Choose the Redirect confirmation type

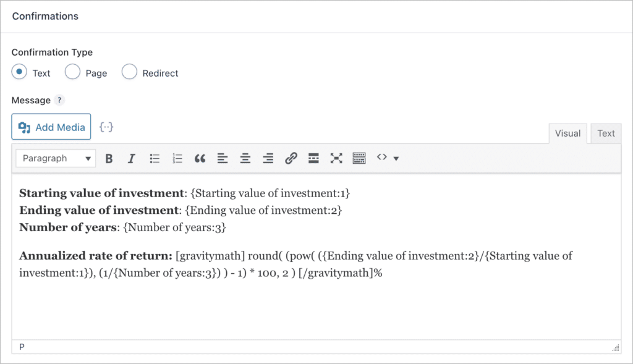click(129, 72)
